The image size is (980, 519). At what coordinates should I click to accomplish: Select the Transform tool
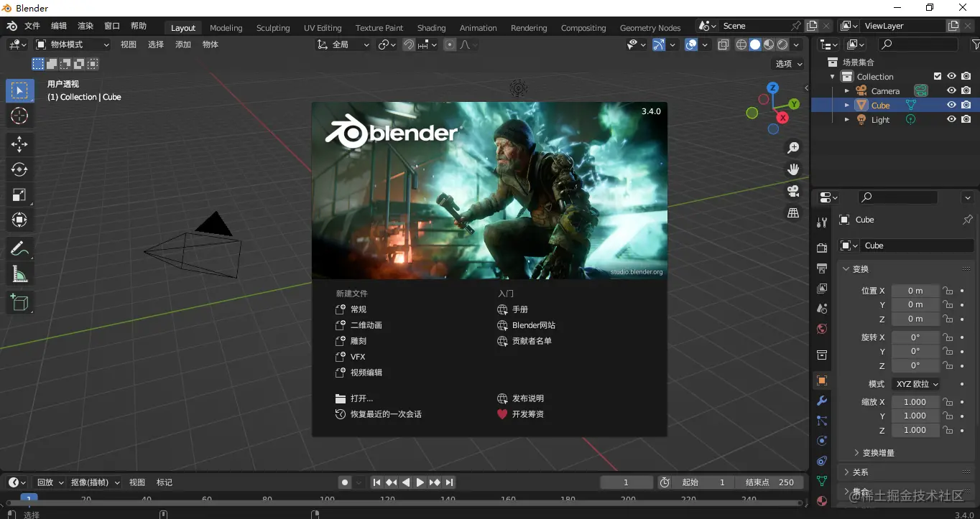point(19,220)
